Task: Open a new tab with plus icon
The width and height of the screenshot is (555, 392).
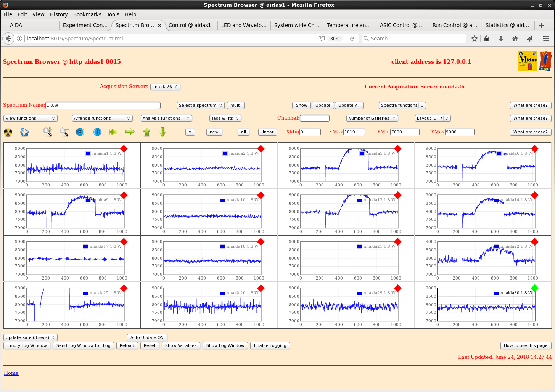Action: pos(542,26)
